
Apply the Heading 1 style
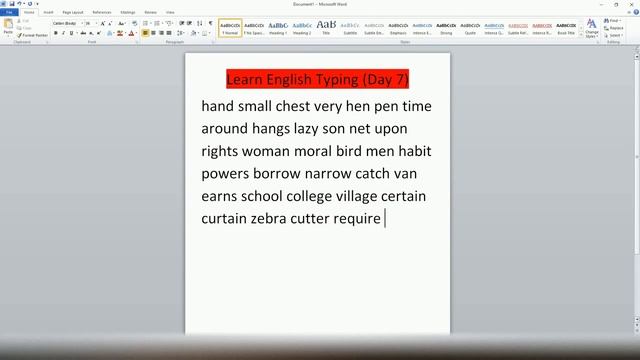(278, 28)
